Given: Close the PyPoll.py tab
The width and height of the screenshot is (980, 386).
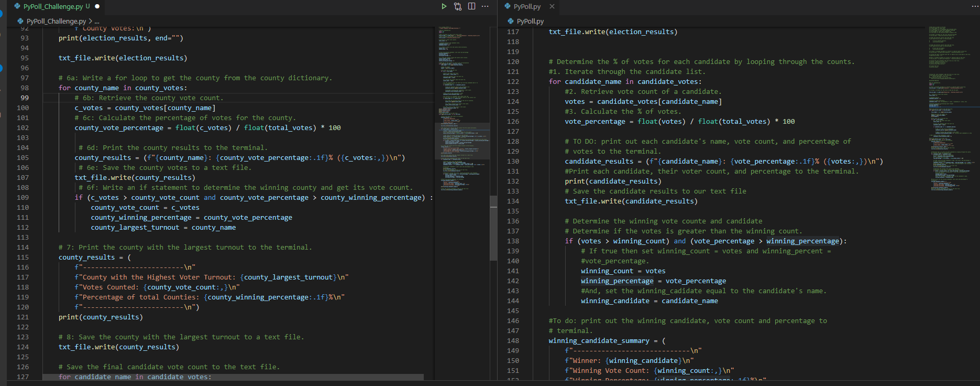Looking at the screenshot, I should [x=552, y=6].
